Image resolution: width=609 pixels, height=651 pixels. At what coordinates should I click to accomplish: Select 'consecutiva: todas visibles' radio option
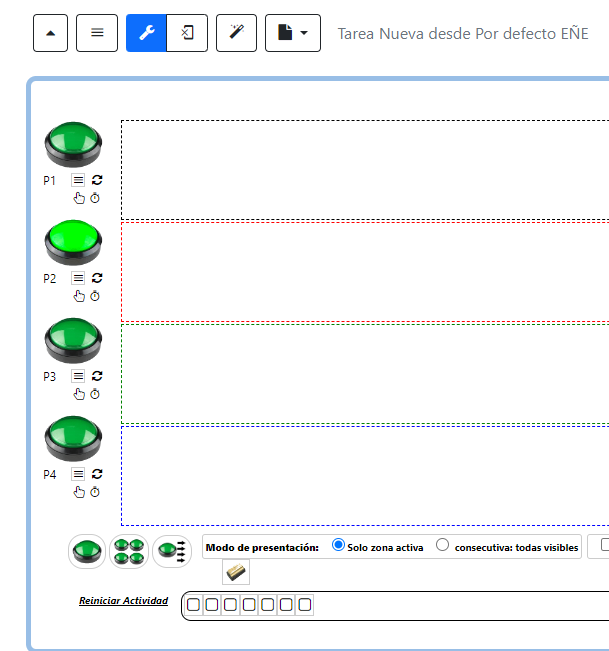pos(443,545)
